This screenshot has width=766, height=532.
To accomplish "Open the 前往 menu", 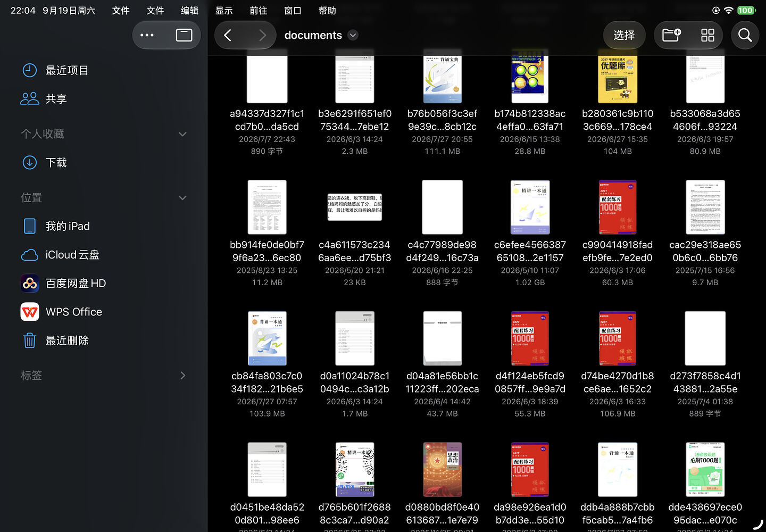I will click(x=259, y=11).
